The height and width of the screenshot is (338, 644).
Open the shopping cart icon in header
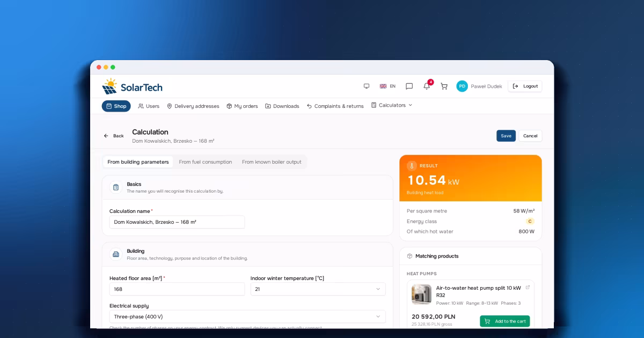point(444,86)
